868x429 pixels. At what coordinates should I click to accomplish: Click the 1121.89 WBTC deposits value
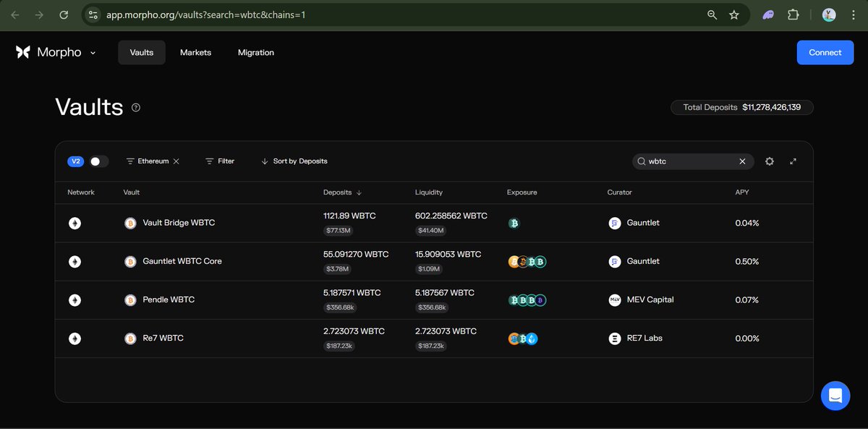coord(349,216)
